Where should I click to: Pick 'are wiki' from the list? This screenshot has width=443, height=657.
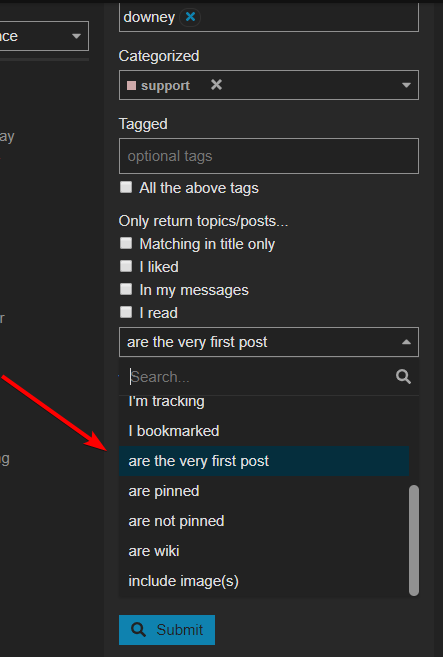[x=264, y=551]
